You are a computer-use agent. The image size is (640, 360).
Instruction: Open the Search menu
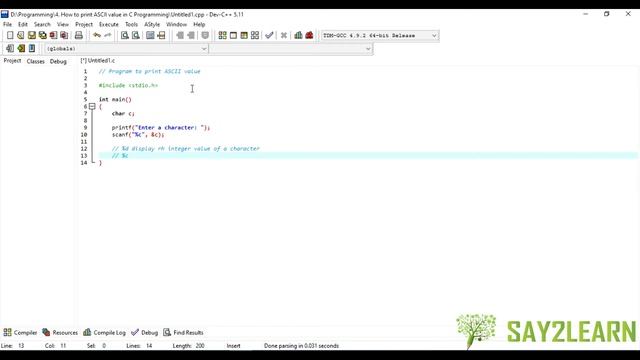[x=42, y=24]
